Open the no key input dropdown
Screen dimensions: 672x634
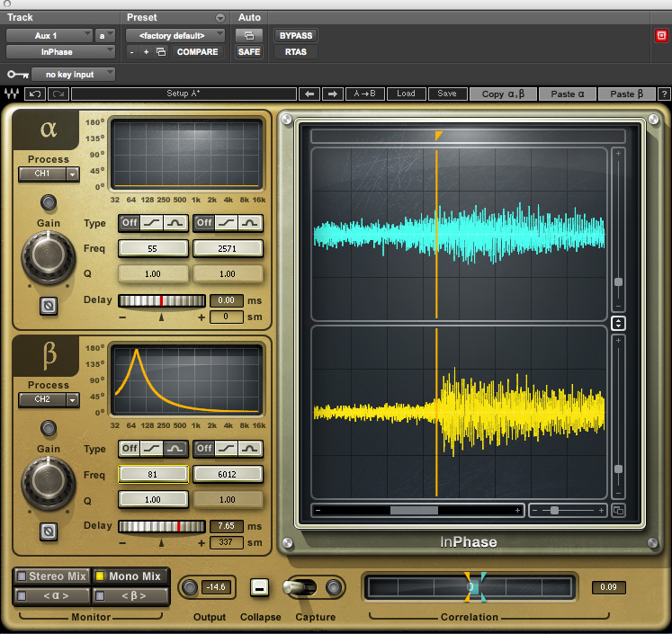tap(73, 75)
